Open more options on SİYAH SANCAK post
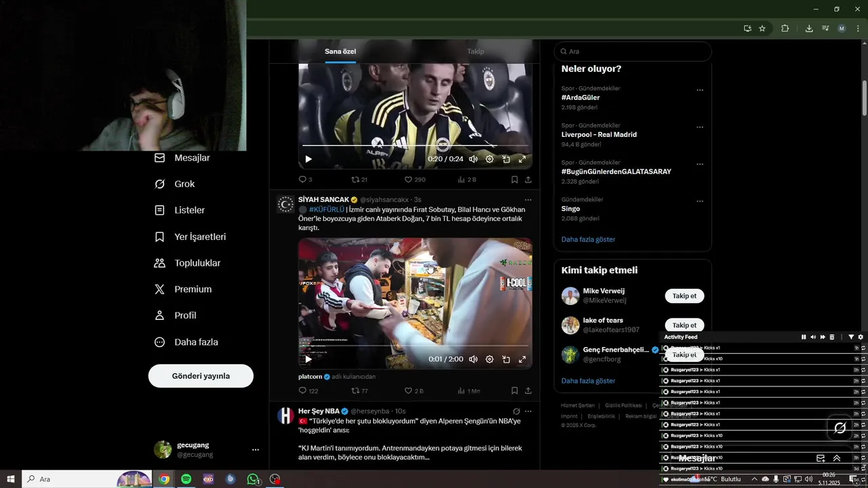This screenshot has height=488, width=868. point(528,200)
